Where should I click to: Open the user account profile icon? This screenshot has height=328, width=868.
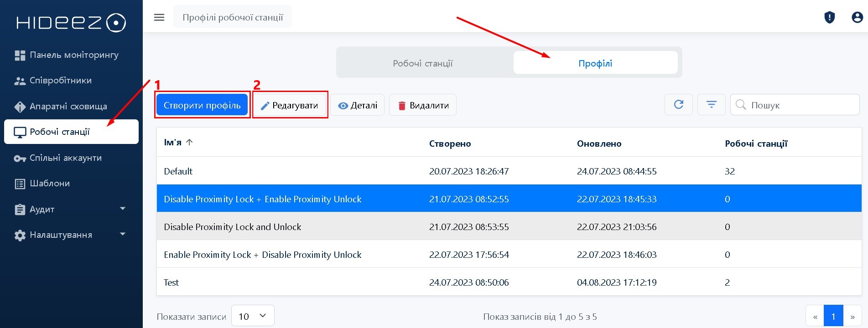point(857,17)
